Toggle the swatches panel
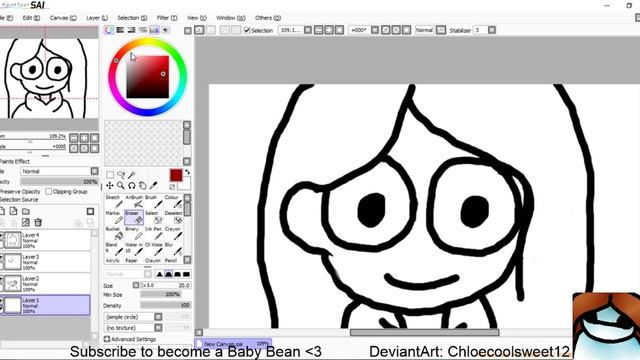640x360 pixels. click(x=154, y=30)
